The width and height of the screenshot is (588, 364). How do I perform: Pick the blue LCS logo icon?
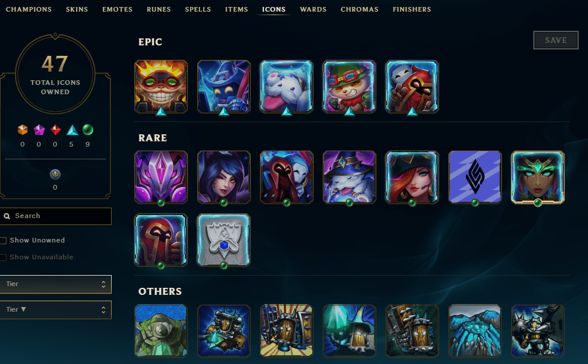click(x=475, y=177)
